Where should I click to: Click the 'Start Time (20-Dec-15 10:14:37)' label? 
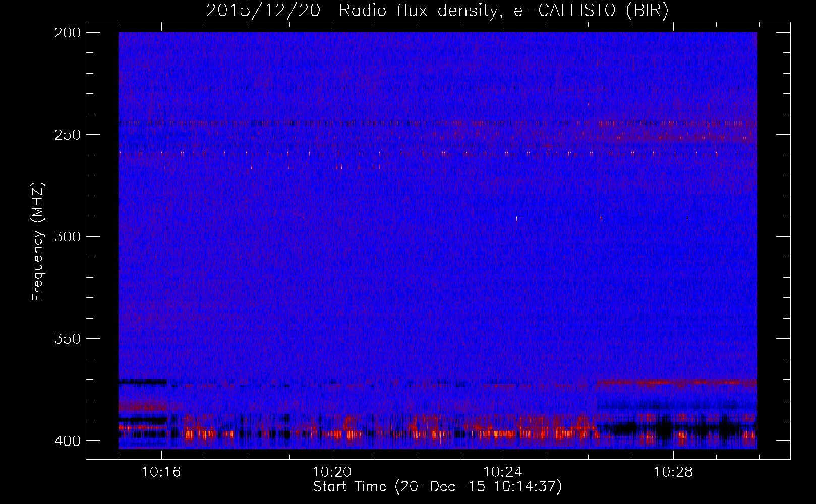(x=437, y=487)
